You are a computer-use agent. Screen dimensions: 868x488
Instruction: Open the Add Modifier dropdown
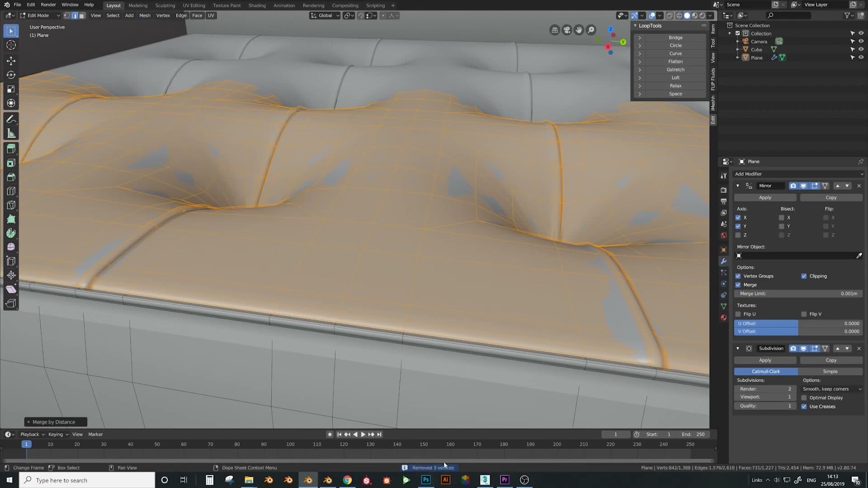798,174
